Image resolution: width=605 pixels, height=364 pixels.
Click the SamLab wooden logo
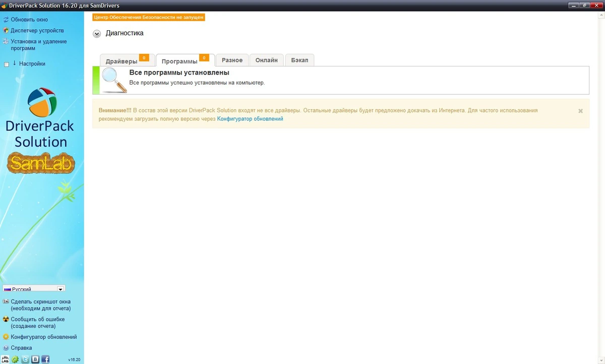point(41,163)
